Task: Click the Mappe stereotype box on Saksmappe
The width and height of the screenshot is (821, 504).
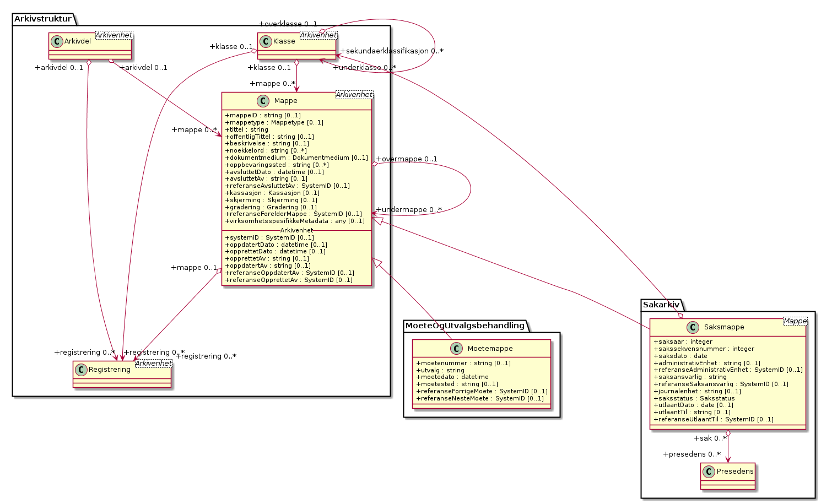Action: (796, 321)
